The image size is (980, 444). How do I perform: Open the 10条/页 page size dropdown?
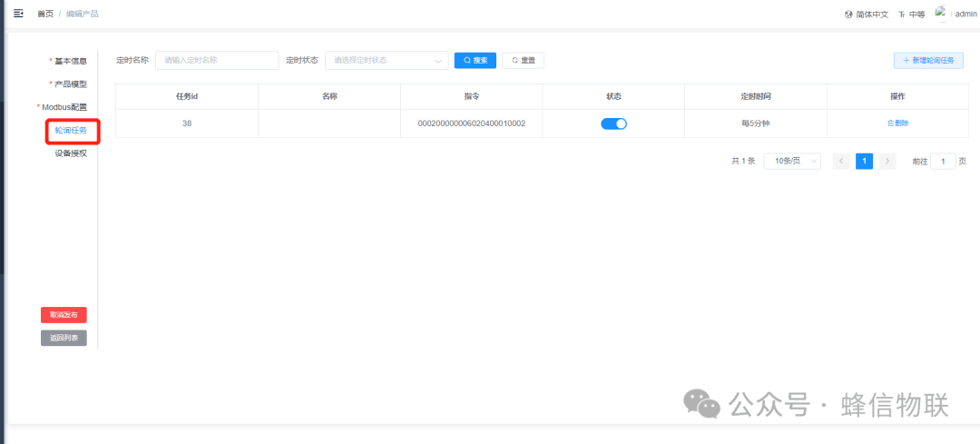[792, 162]
